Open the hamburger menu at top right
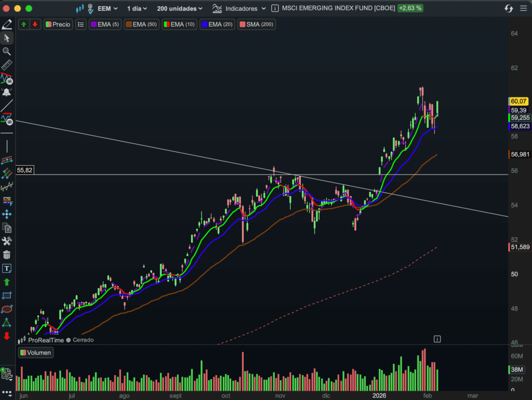The width and height of the screenshot is (532, 400). click(523, 8)
